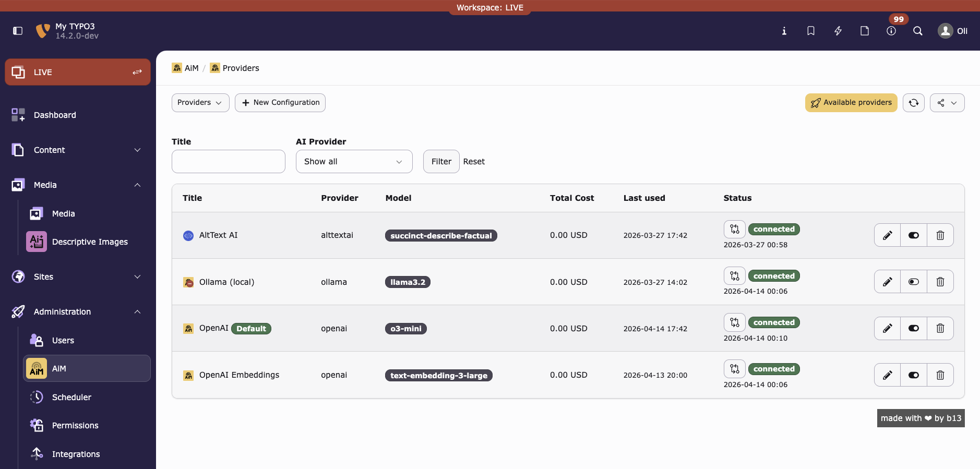Click the edit pencil for AltText AI

pyautogui.click(x=887, y=235)
